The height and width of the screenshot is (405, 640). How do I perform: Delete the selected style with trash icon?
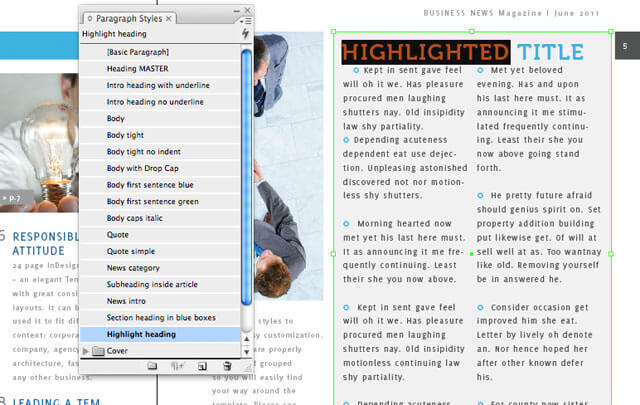tap(227, 366)
